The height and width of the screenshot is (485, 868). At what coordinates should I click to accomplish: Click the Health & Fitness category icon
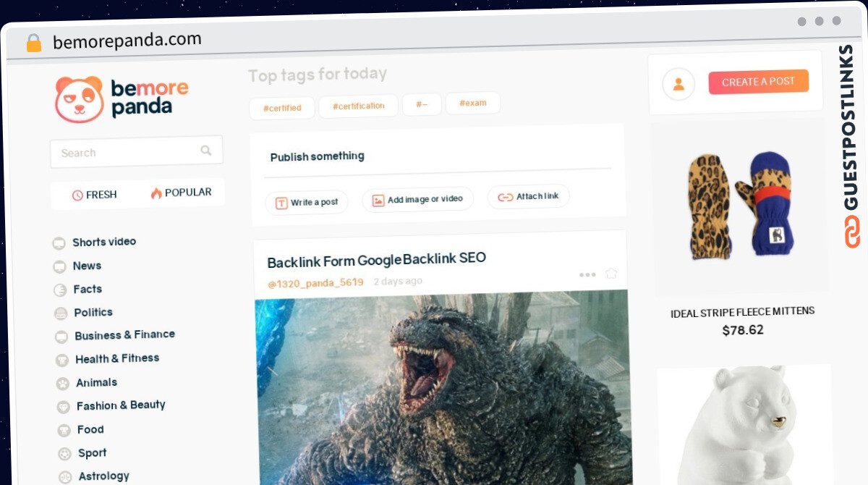pyautogui.click(x=62, y=360)
